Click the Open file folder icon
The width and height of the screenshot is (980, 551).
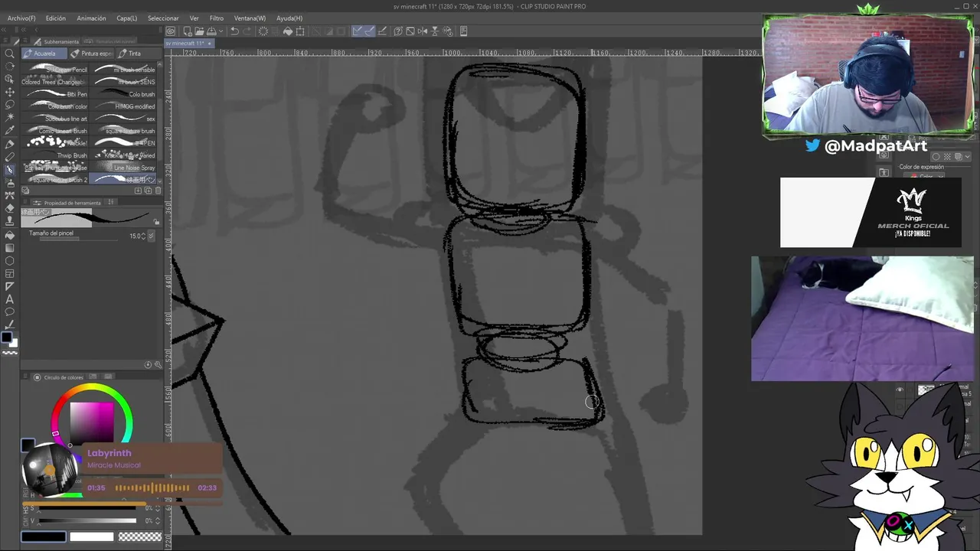pos(199,31)
